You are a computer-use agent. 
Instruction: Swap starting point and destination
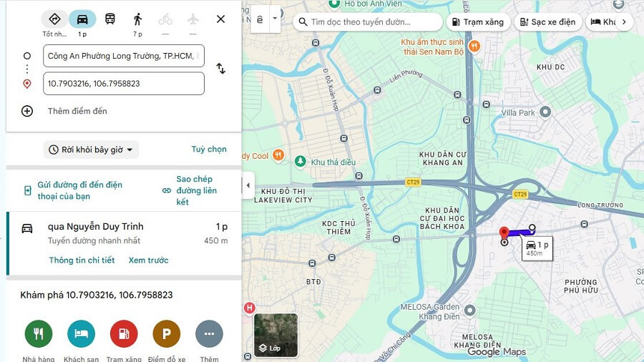(220, 68)
